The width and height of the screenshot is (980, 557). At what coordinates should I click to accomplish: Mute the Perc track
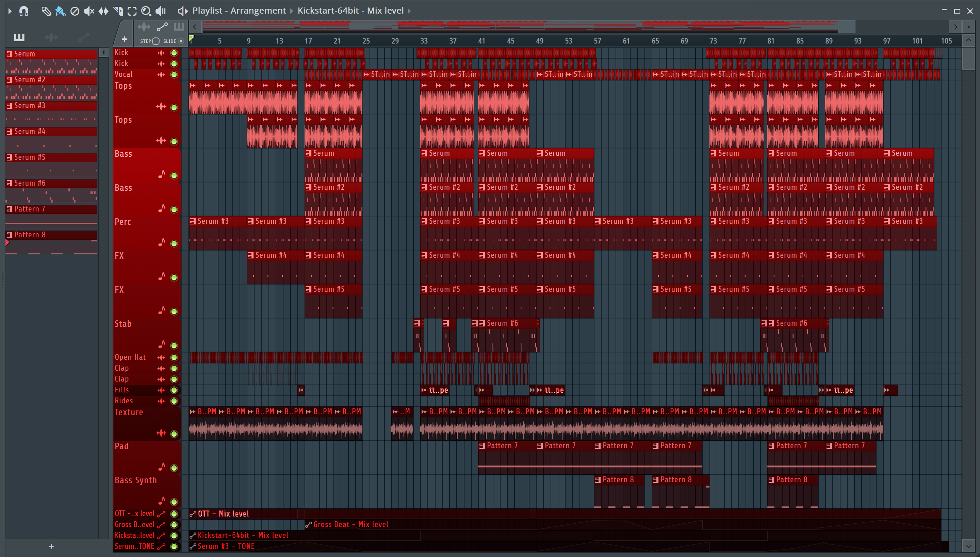click(174, 244)
